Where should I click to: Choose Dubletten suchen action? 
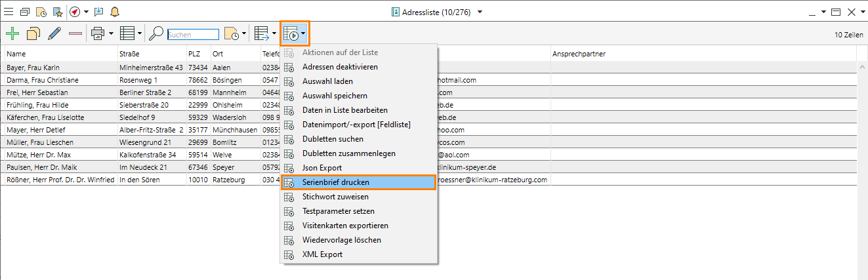[359, 139]
